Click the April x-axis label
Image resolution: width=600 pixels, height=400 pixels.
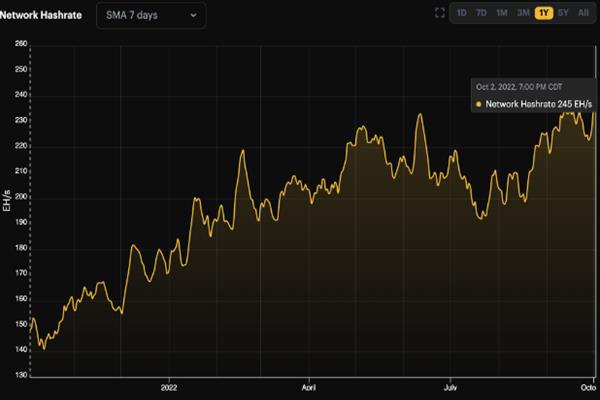pyautogui.click(x=309, y=388)
